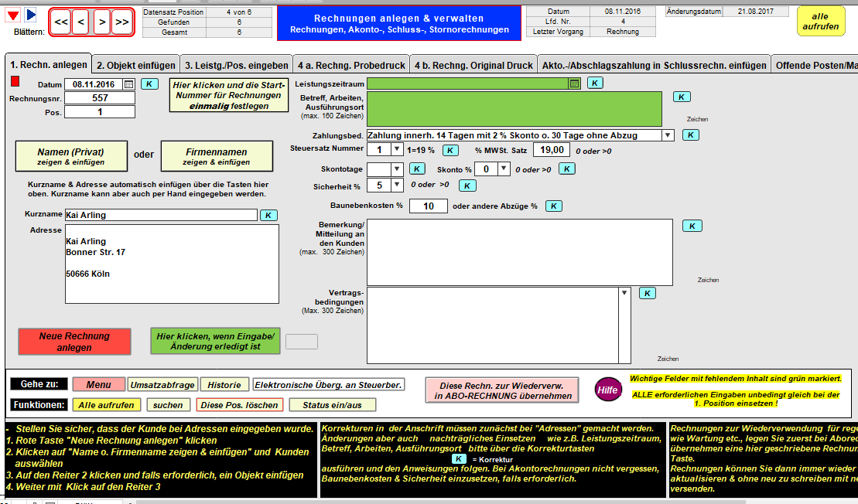Open calendar picker in Leistungszeitraum field
The width and height of the screenshot is (858, 504).
click(574, 83)
